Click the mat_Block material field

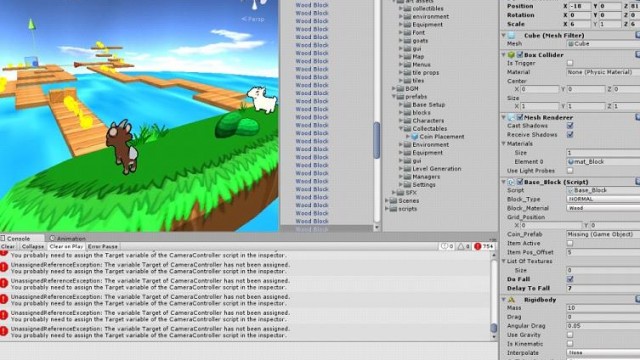click(x=603, y=162)
